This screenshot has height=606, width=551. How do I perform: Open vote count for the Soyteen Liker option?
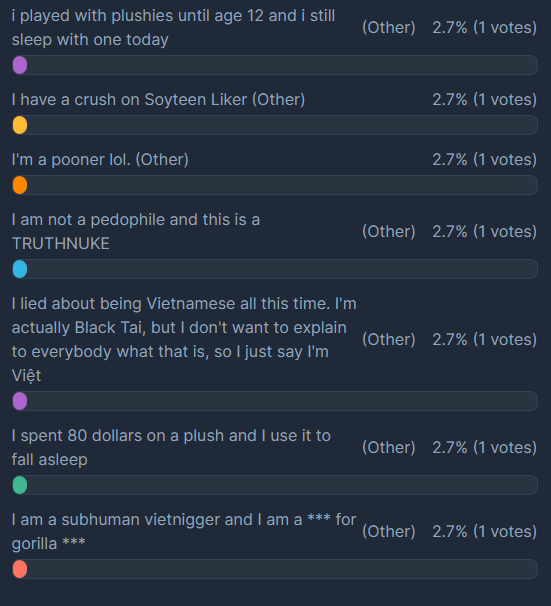click(x=485, y=100)
